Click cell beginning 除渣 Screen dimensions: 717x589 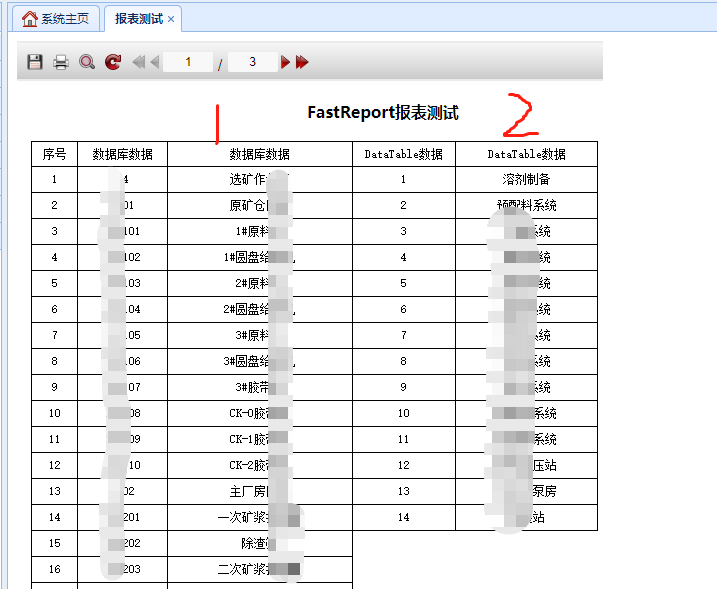point(260,543)
